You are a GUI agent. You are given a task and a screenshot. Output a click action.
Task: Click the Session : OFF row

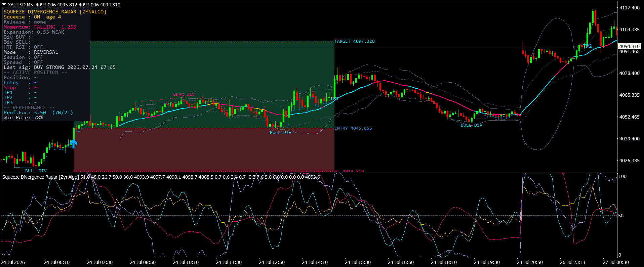point(23,57)
